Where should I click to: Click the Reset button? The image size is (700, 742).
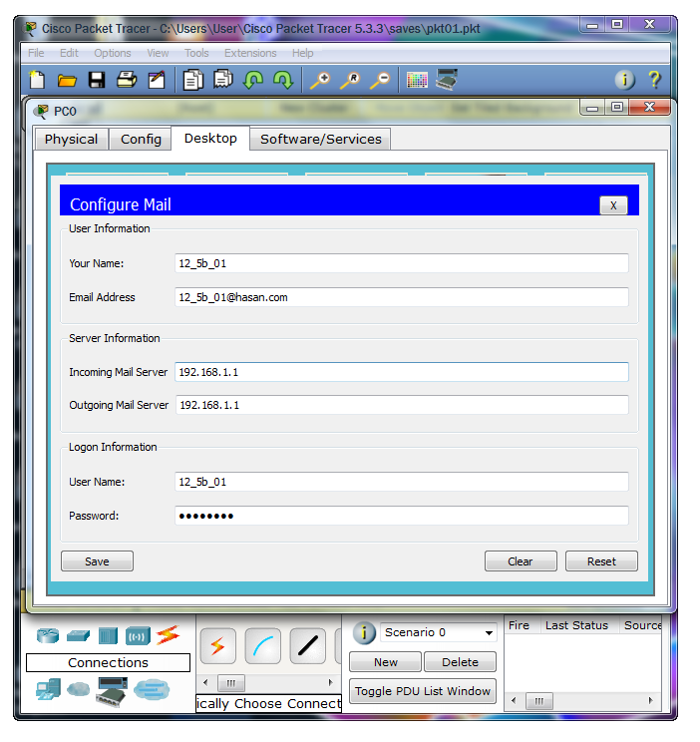pos(601,561)
